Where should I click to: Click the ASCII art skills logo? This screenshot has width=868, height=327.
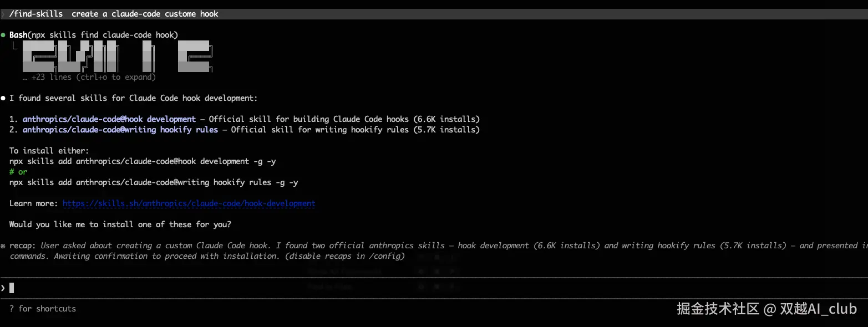coord(117,57)
